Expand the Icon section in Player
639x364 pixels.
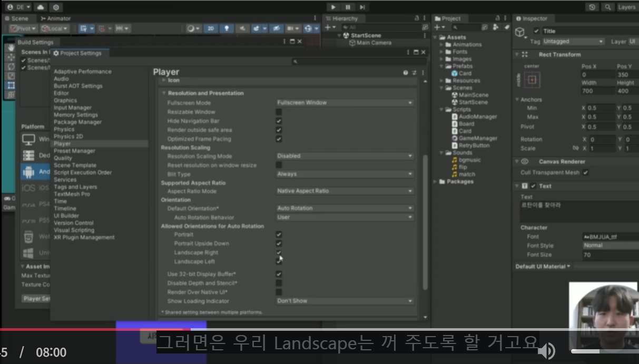[164, 80]
